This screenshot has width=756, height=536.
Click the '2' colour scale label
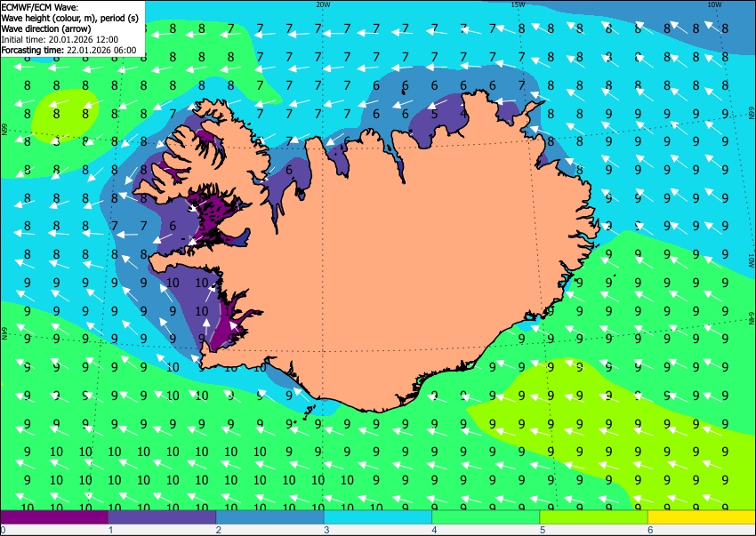point(219,530)
